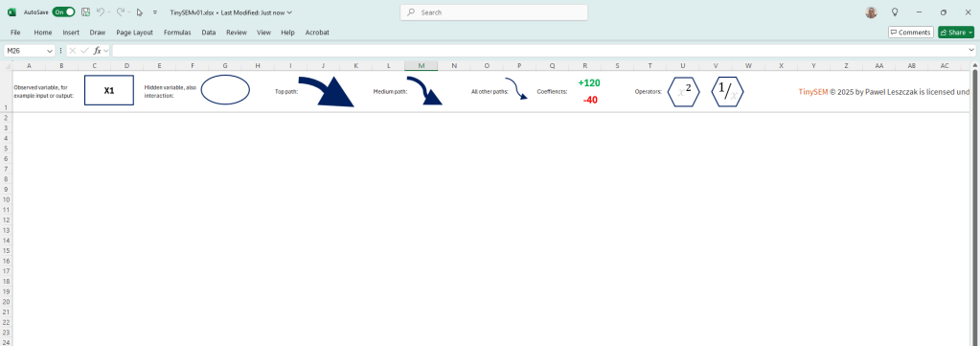Click the Undo arrow icon
Image resolution: width=980 pixels, height=346 pixels.
(100, 12)
